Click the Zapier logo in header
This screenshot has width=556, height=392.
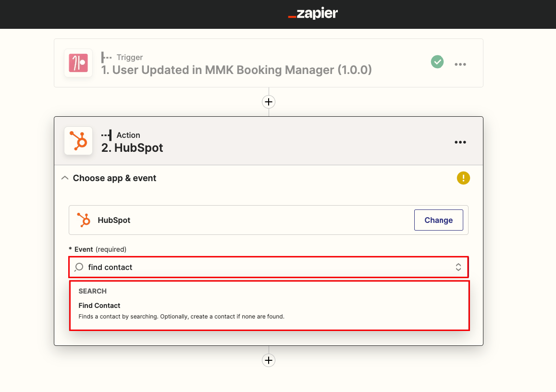click(313, 13)
